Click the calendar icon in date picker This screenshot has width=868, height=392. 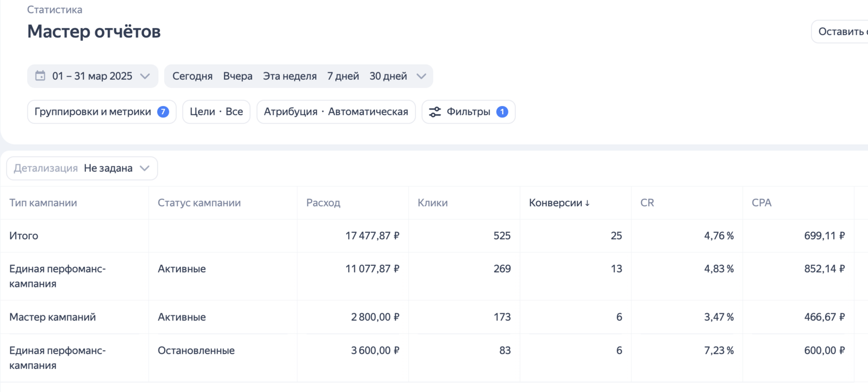40,76
